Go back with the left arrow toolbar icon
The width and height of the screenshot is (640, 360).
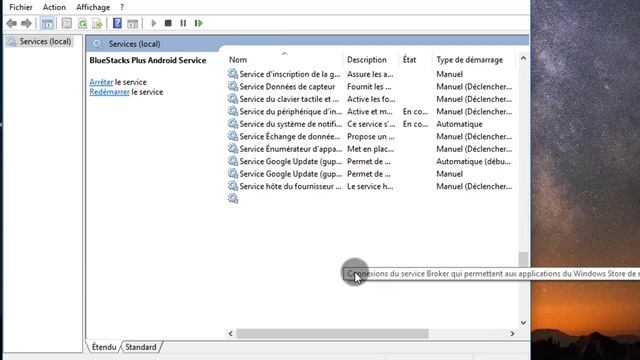pos(11,23)
